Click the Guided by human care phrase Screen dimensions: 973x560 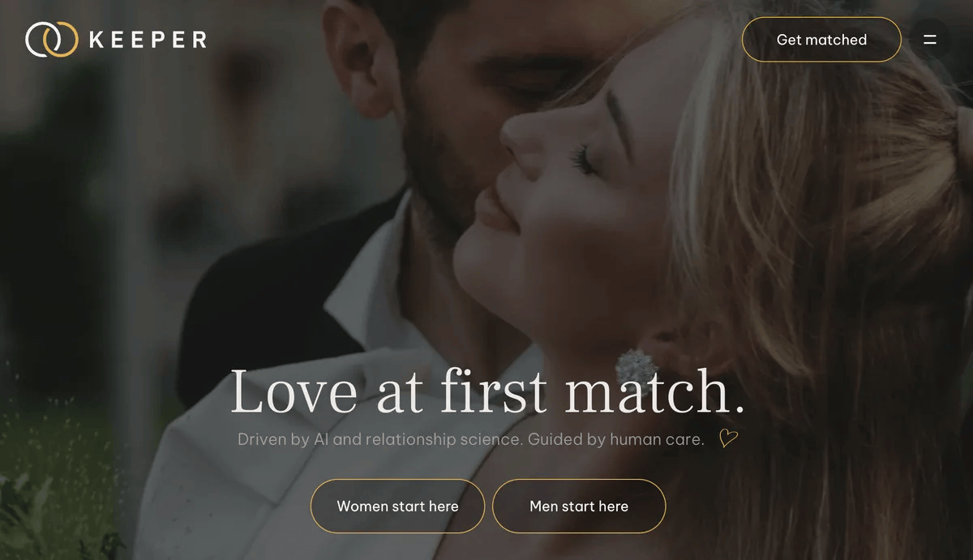coord(616,439)
